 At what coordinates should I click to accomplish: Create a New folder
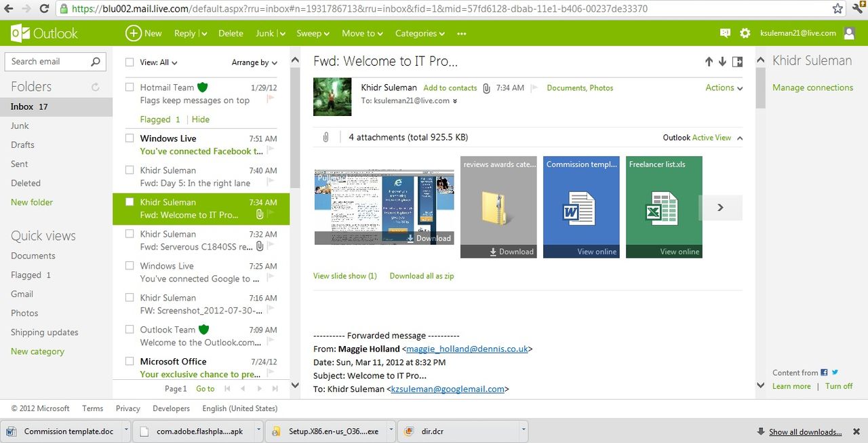tap(32, 202)
